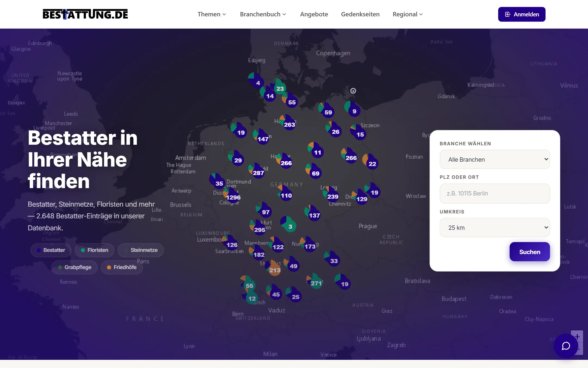Open the 137 cluster marker
The image size is (588, 368).
click(x=313, y=213)
